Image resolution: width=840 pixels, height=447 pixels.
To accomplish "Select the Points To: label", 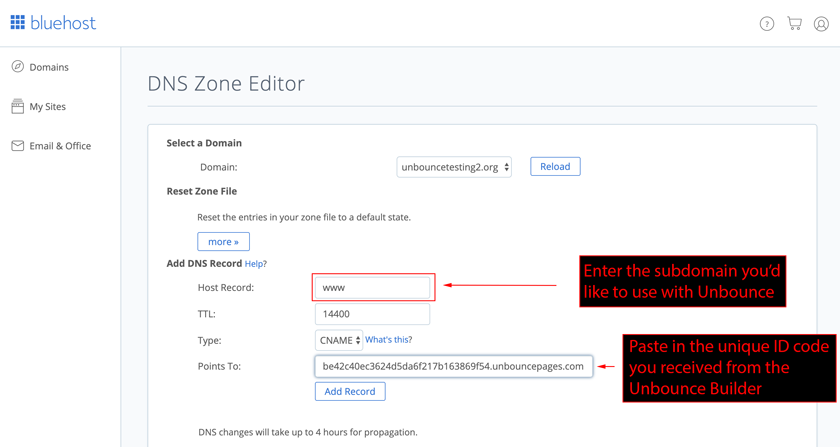I will (219, 367).
